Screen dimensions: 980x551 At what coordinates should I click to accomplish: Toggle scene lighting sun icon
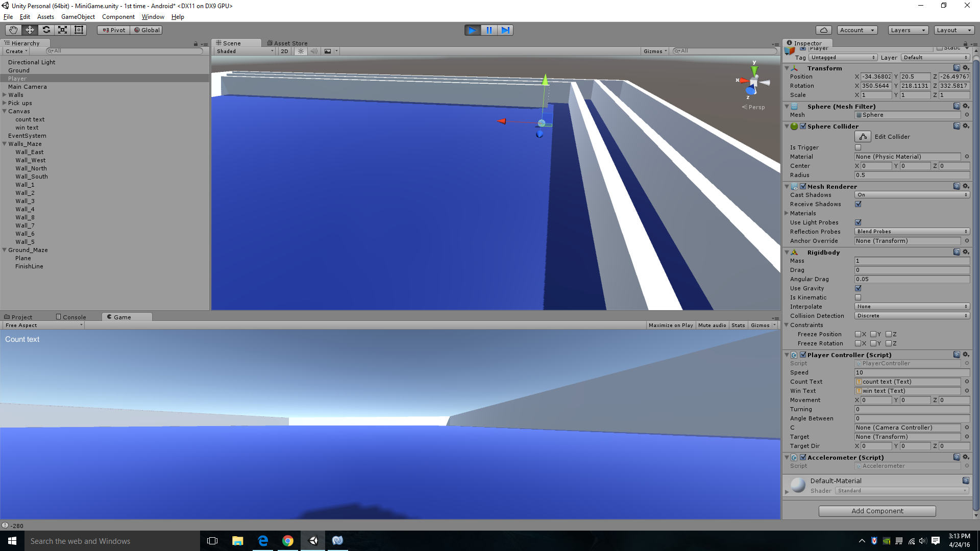[301, 51]
